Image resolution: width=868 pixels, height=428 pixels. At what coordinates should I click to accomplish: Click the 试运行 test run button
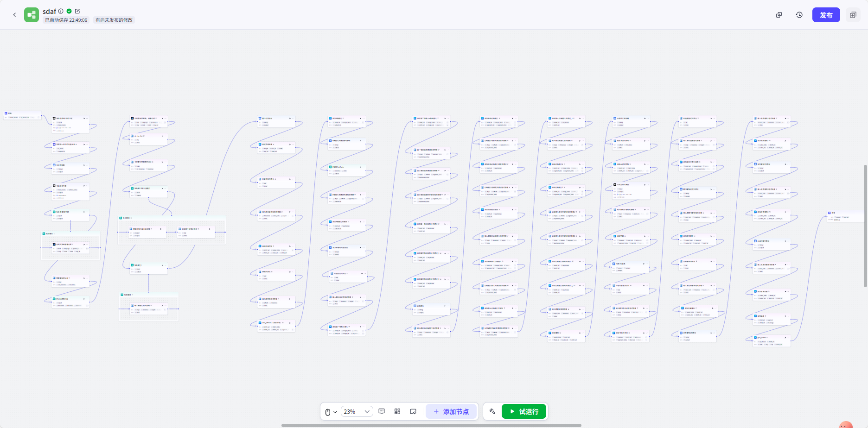click(524, 411)
